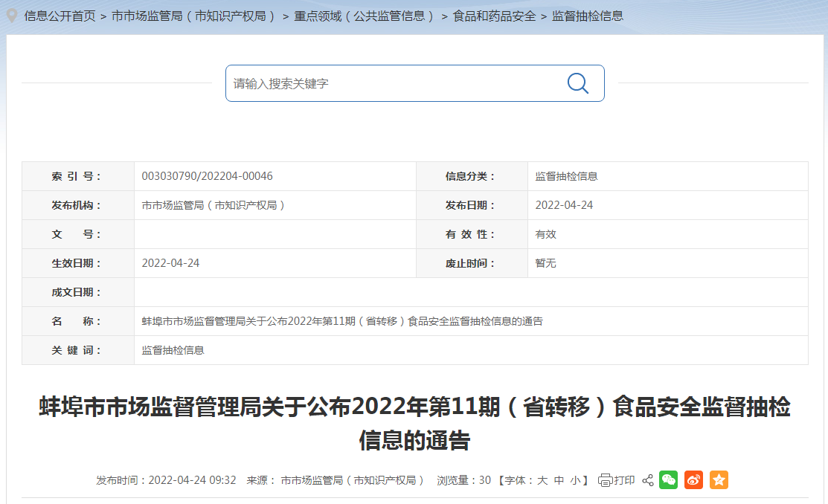Click the 名称 row title text
The height and width of the screenshot is (504, 828).
pos(342,321)
